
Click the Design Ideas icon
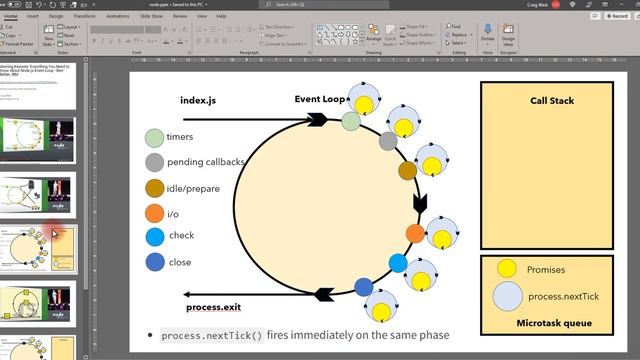pyautogui.click(x=508, y=29)
